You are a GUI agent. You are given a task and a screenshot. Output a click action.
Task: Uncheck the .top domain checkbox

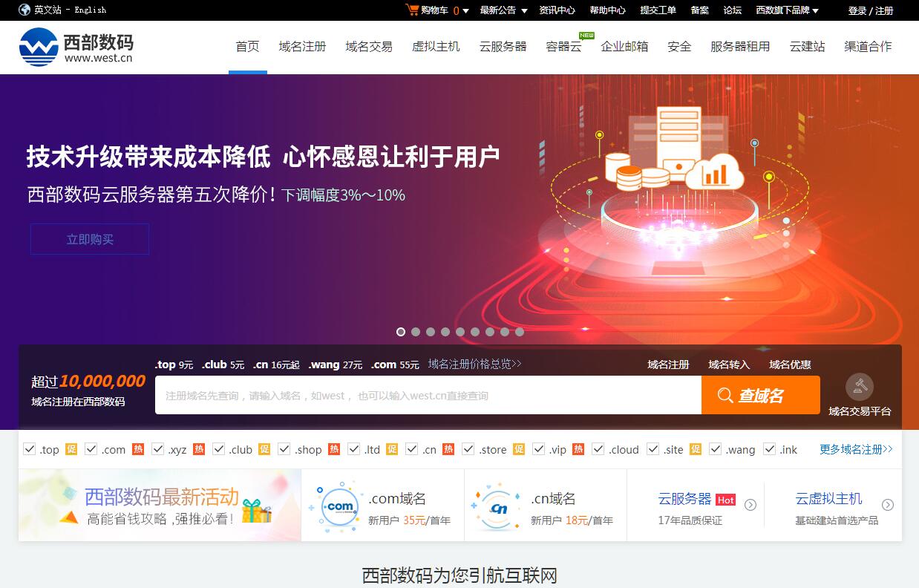tap(30, 449)
